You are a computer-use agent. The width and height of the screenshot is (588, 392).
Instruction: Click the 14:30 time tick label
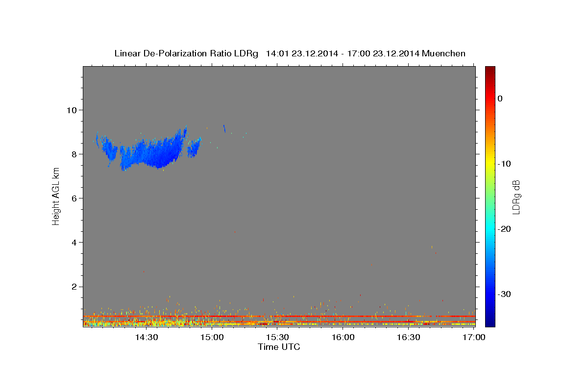pyautogui.click(x=146, y=337)
